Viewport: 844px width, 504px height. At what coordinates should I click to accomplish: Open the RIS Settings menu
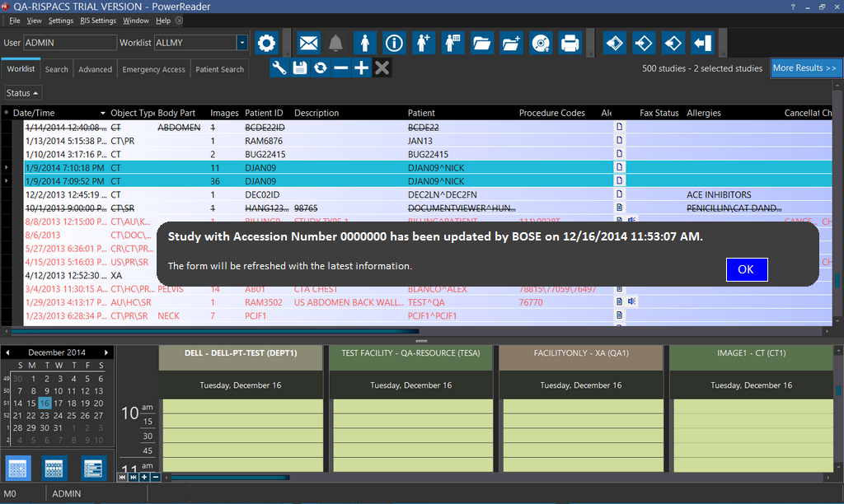point(98,20)
